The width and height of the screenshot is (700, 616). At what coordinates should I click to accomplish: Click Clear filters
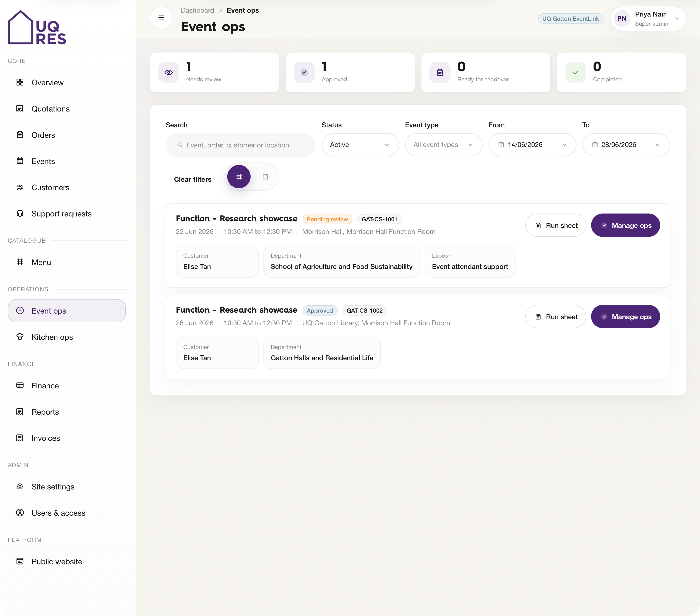193,179
